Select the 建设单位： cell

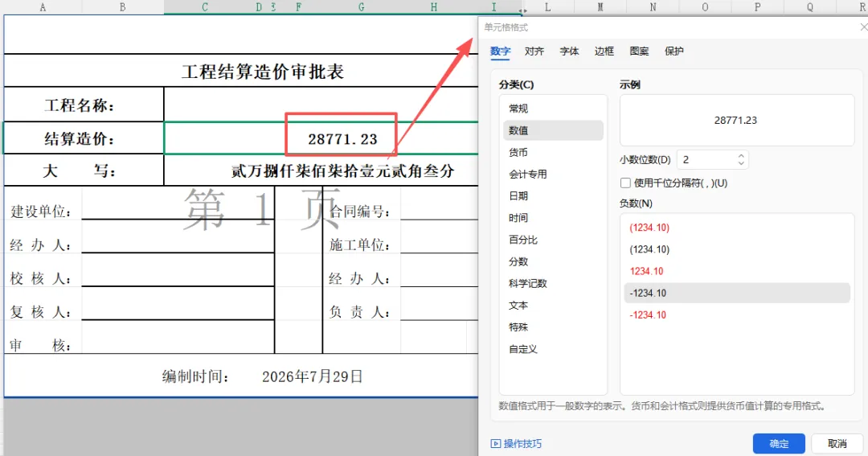point(43,211)
